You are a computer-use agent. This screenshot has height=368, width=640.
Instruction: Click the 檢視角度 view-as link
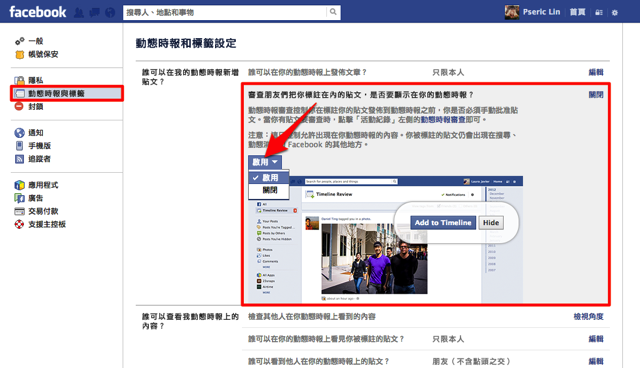pyautogui.click(x=589, y=317)
